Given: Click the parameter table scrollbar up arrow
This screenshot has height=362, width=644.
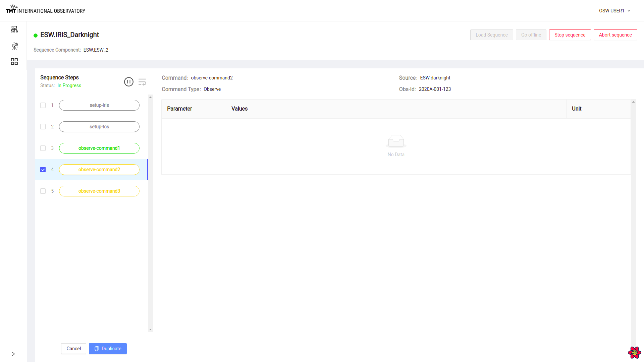Looking at the screenshot, I should tap(633, 102).
